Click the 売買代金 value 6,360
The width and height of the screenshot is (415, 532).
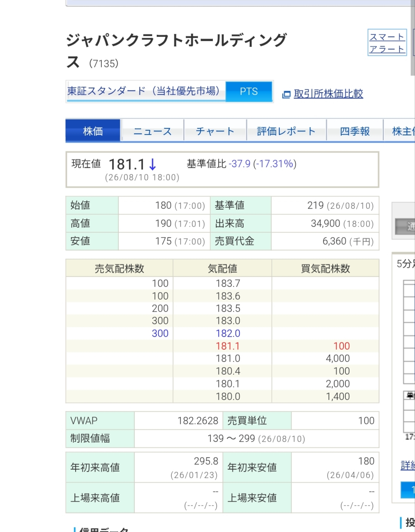click(334, 241)
